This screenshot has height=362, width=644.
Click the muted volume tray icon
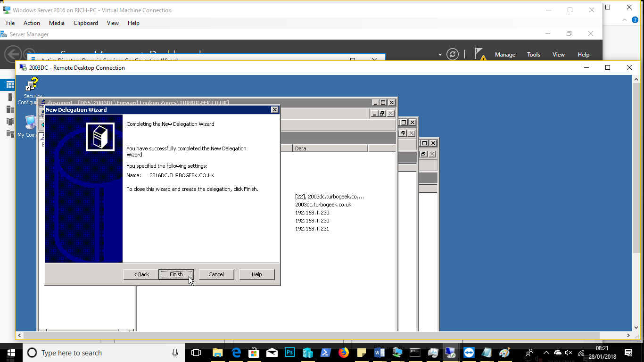coord(569,353)
